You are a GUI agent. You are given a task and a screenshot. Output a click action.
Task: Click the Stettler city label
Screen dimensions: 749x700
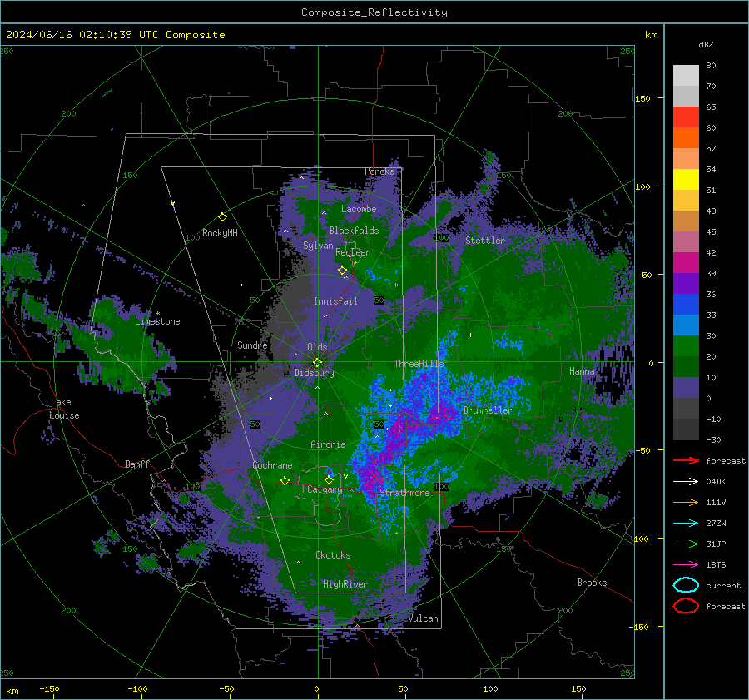[485, 241]
